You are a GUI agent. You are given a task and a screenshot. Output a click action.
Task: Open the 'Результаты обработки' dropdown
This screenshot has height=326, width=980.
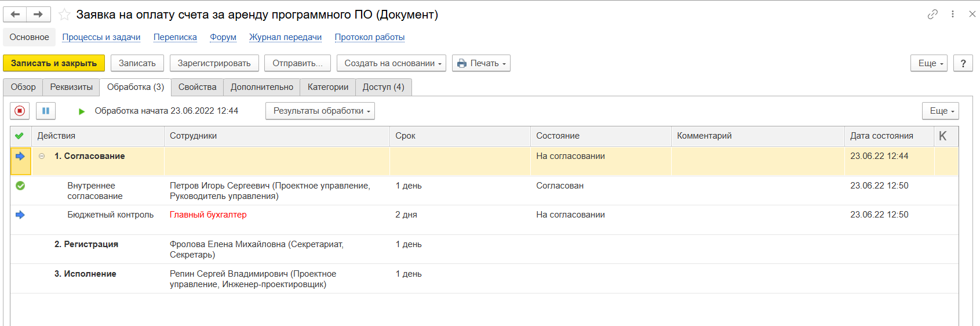coord(320,111)
